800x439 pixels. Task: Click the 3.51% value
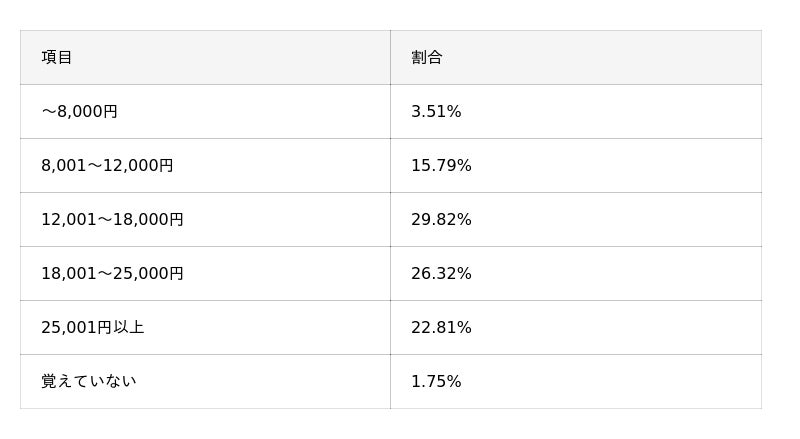click(436, 112)
